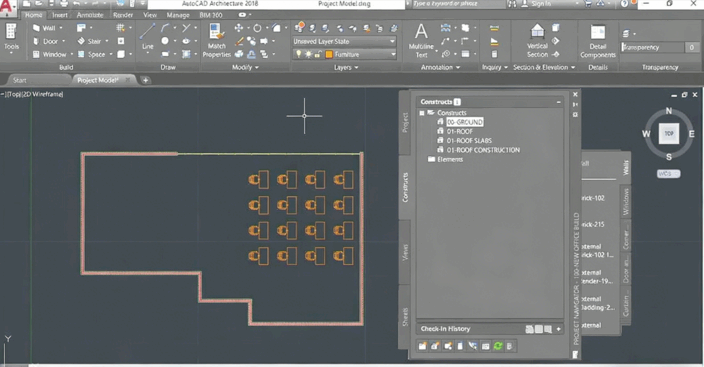Open the Annotate ribbon tab

(x=90, y=15)
